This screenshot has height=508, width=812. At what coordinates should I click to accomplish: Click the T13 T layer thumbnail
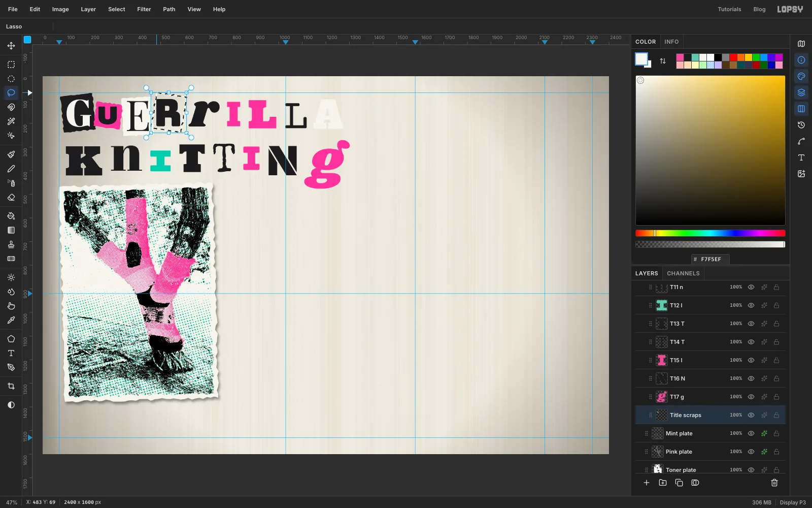pos(662,324)
